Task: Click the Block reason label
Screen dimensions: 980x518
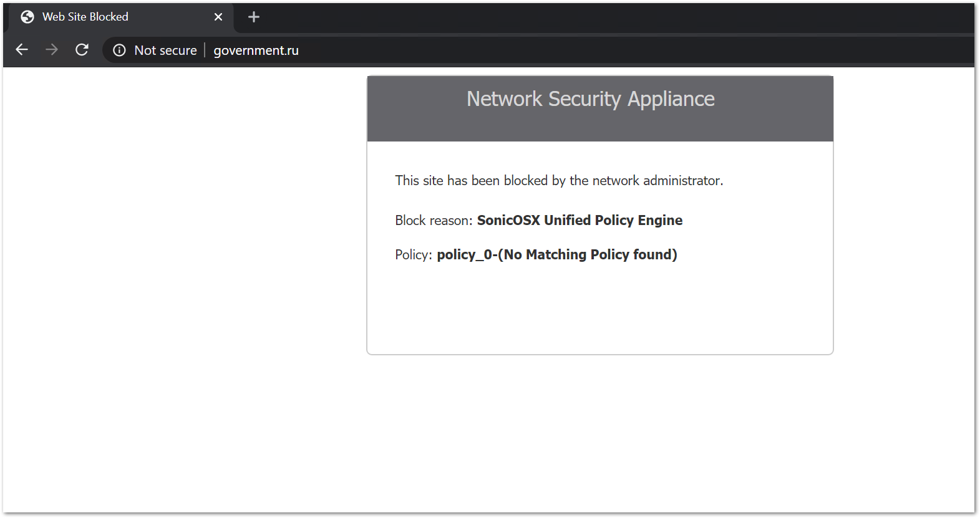Action: coord(434,221)
